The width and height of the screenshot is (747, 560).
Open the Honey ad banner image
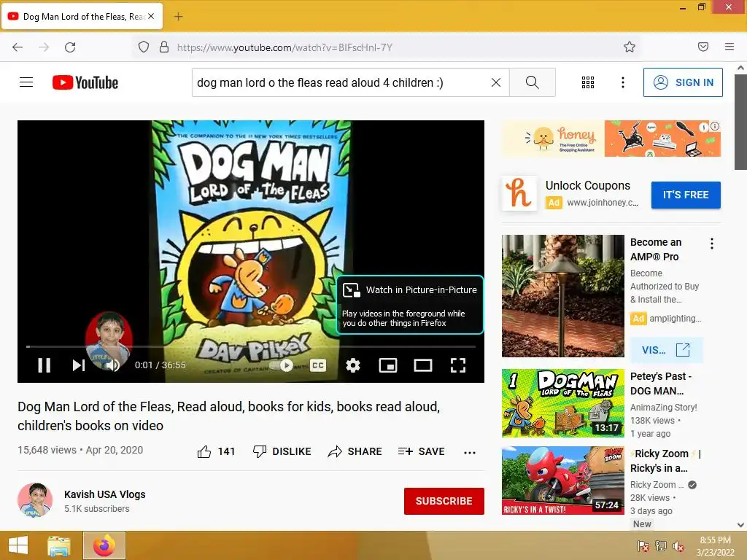[611, 139]
